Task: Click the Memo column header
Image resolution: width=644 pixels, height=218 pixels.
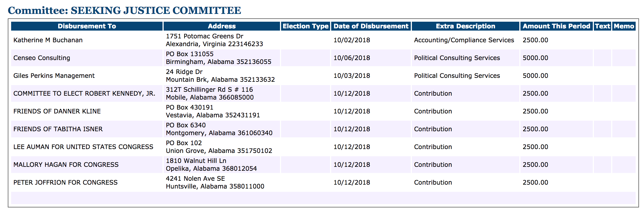Action: [624, 26]
